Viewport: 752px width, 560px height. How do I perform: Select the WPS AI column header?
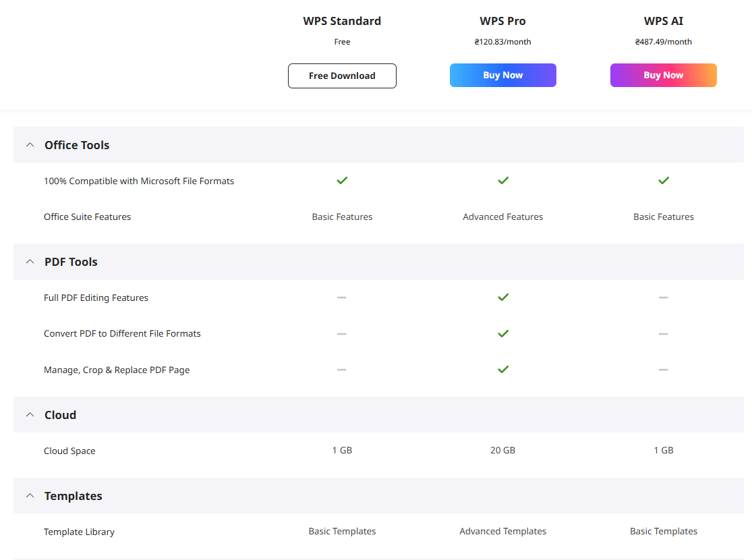pyautogui.click(x=664, y=21)
